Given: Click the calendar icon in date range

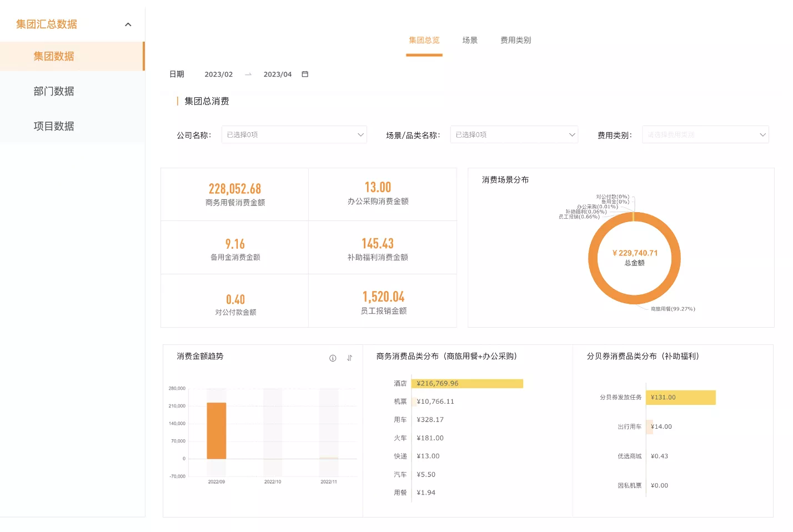Looking at the screenshot, I should point(305,74).
